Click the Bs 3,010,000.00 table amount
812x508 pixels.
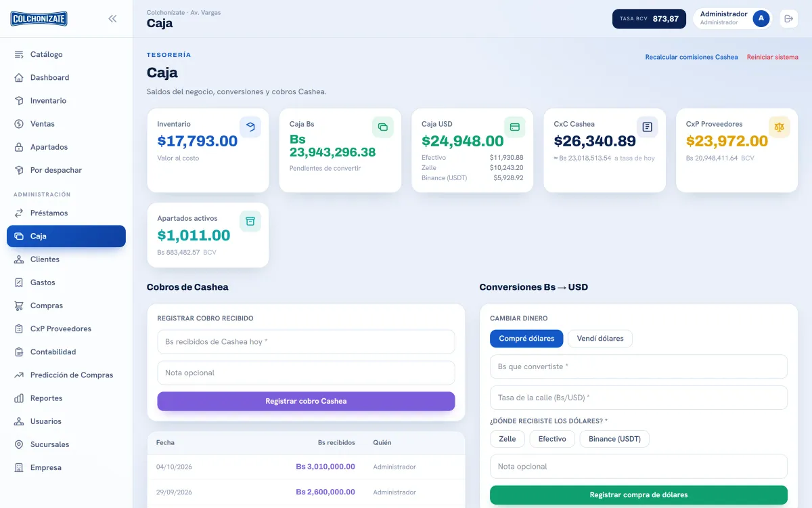coord(325,467)
